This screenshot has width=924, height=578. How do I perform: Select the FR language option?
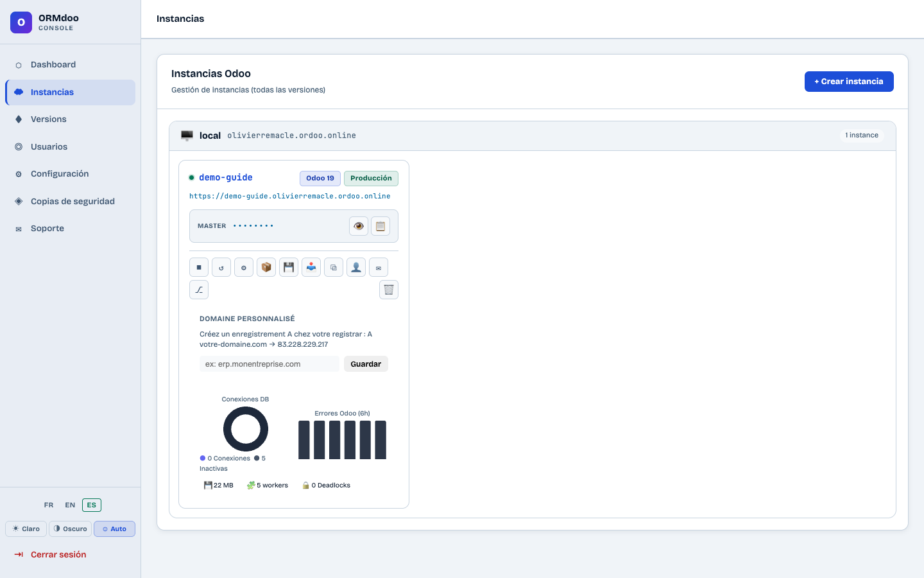click(x=49, y=505)
